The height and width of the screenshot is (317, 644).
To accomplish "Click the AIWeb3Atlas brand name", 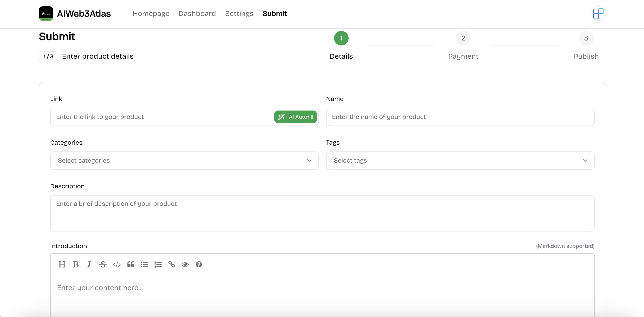I will tap(84, 13).
